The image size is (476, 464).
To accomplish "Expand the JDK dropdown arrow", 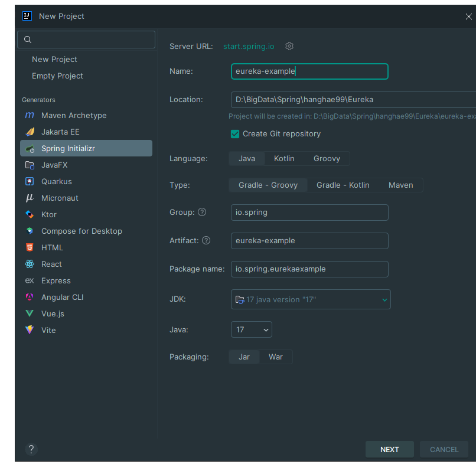I will (384, 300).
